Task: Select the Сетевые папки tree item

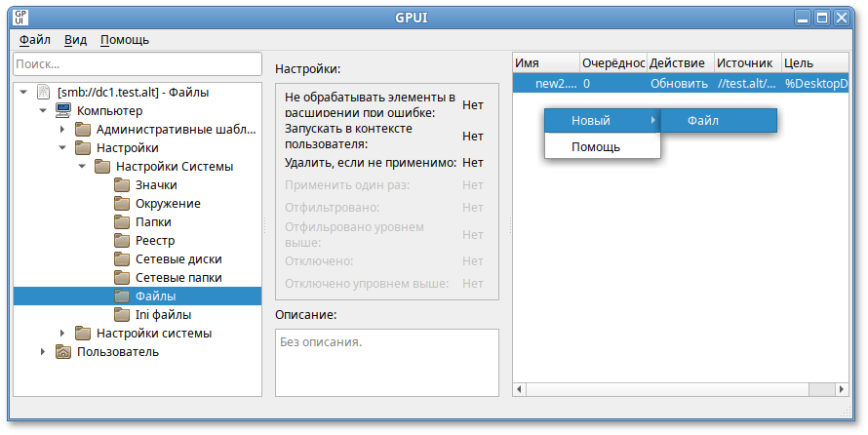Action: [178, 278]
